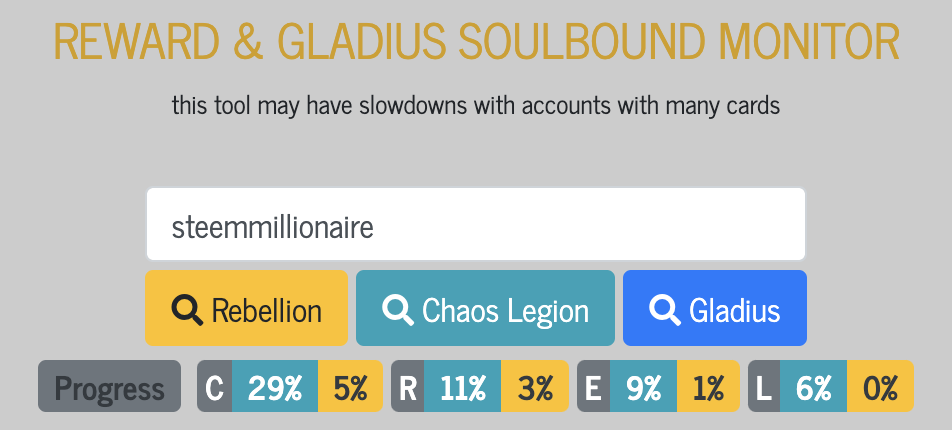Click the 5% common gold progress segment

pyautogui.click(x=350, y=387)
